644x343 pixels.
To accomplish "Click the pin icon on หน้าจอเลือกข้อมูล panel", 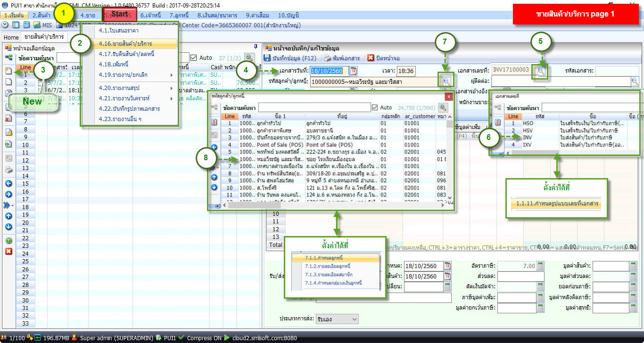I will click(256, 47).
